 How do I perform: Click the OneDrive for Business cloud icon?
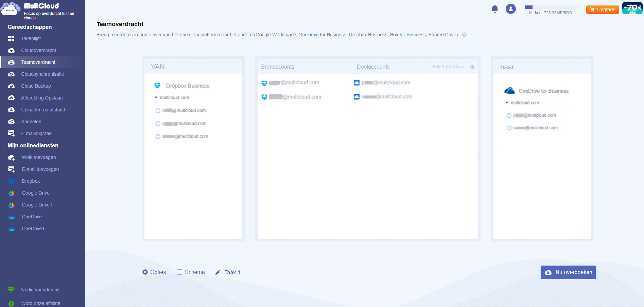pyautogui.click(x=509, y=91)
